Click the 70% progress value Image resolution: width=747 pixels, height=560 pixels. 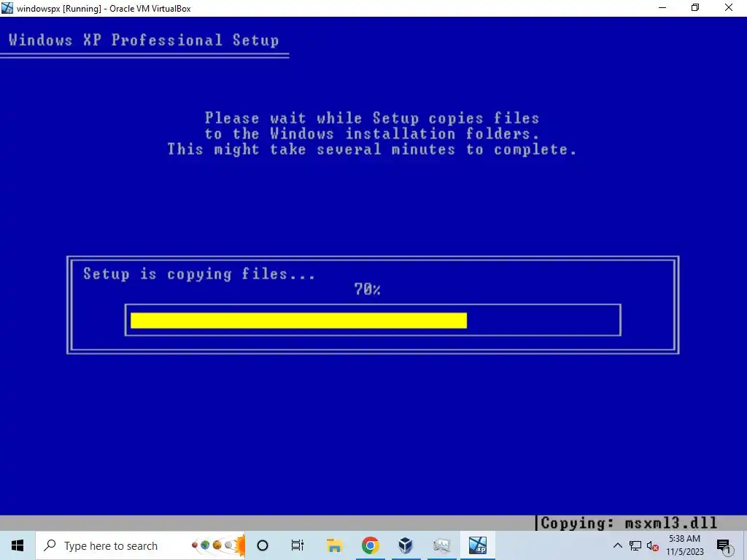click(x=368, y=289)
